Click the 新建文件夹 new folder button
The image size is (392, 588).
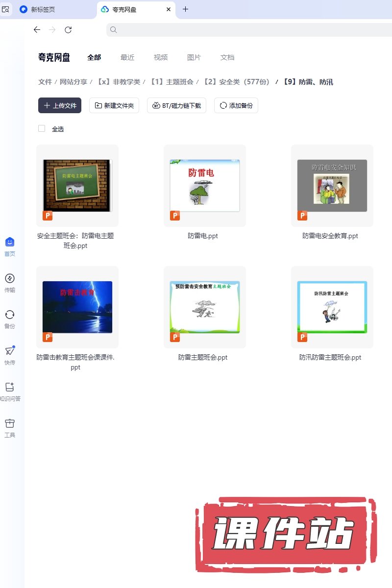pos(114,105)
